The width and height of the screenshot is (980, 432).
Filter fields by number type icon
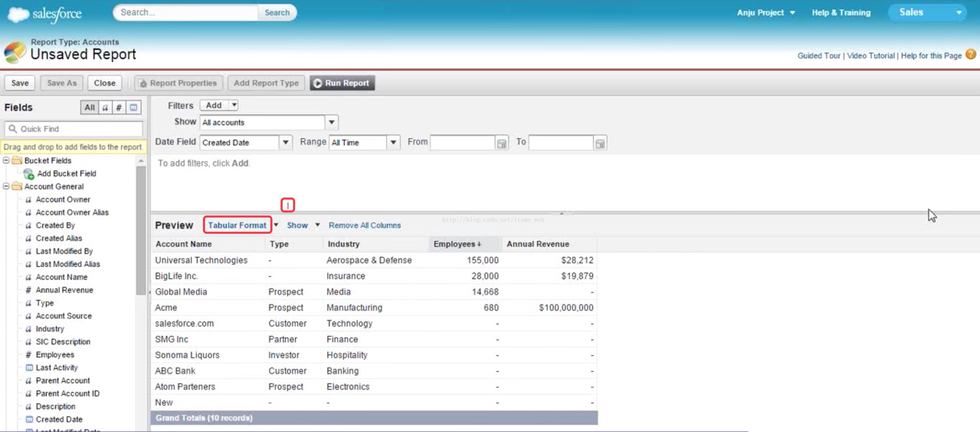pyautogui.click(x=119, y=108)
